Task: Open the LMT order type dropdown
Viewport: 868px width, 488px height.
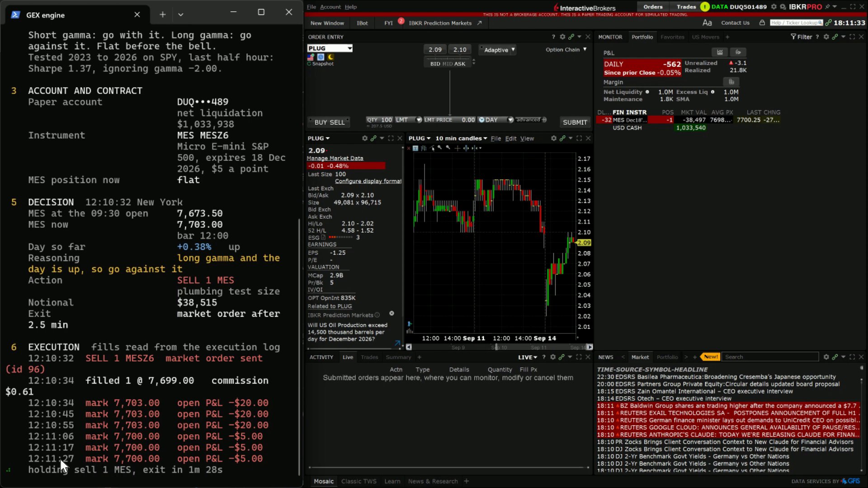Action: point(419,120)
